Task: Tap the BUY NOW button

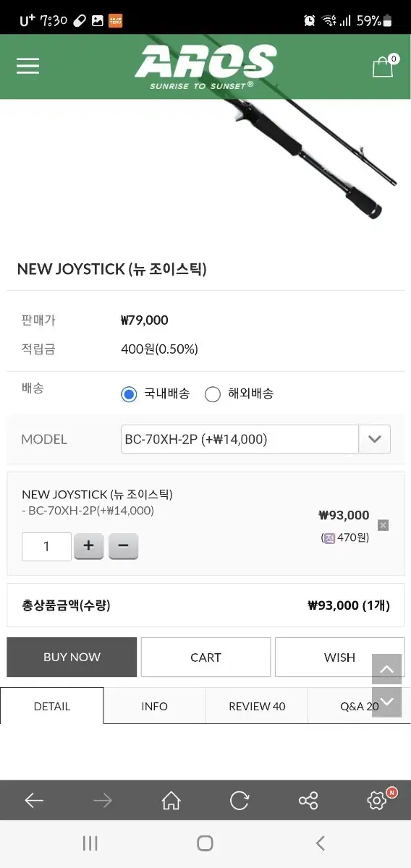Action: (72, 657)
